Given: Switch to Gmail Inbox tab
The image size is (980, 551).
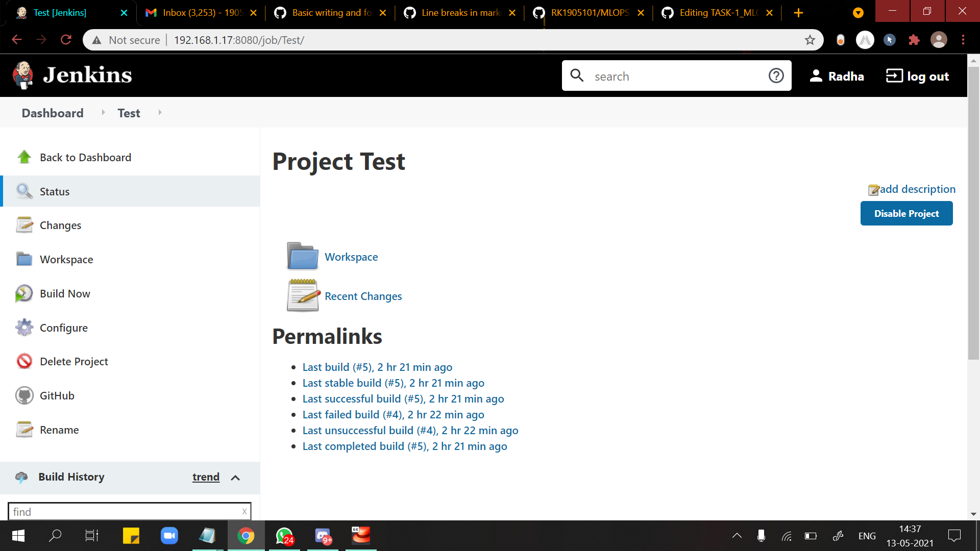Looking at the screenshot, I should pos(201,13).
